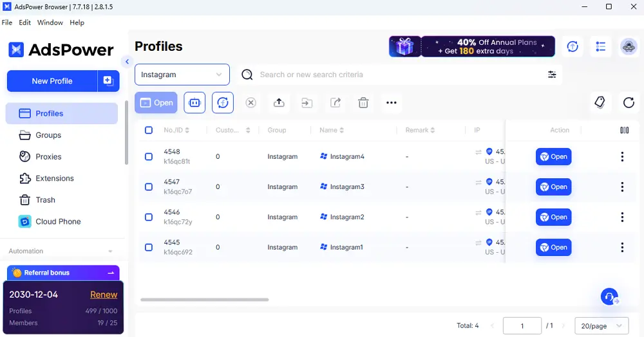Sort by Remark column arrows
The image size is (644, 337).
tap(433, 130)
